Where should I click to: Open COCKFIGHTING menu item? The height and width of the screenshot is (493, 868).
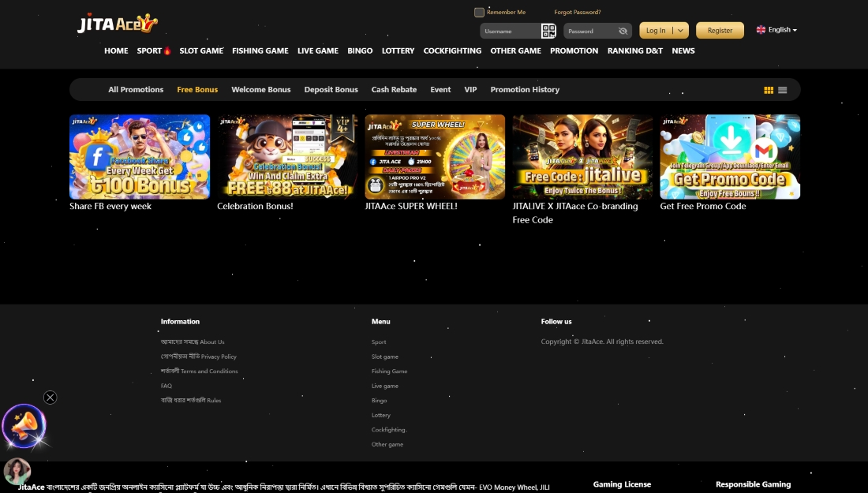452,50
